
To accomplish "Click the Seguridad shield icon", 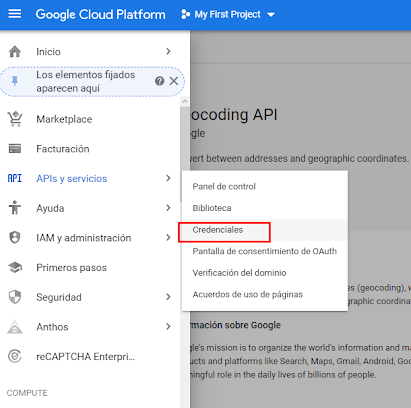I will point(15,297).
